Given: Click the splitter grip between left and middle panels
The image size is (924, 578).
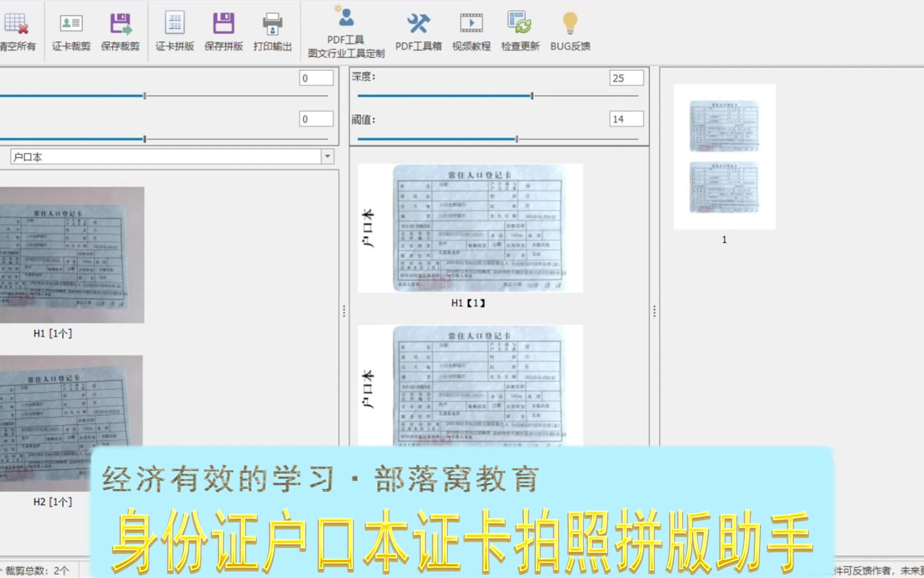Looking at the screenshot, I should click(344, 311).
